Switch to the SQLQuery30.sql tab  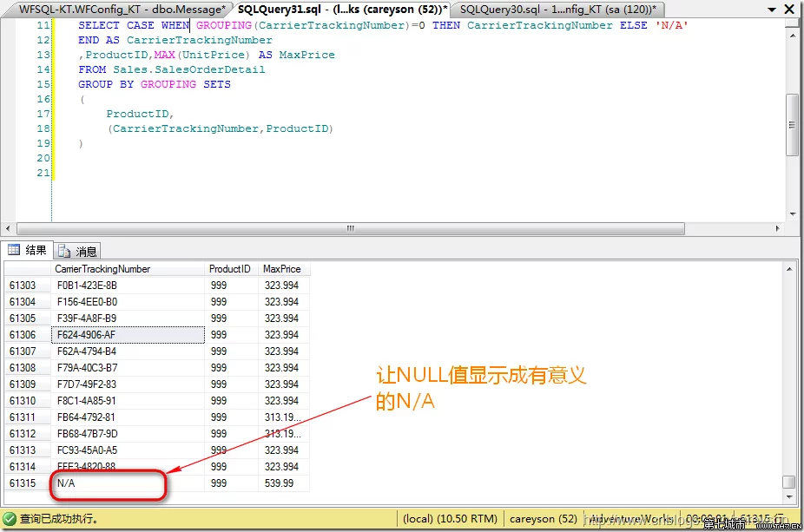pyautogui.click(x=557, y=9)
